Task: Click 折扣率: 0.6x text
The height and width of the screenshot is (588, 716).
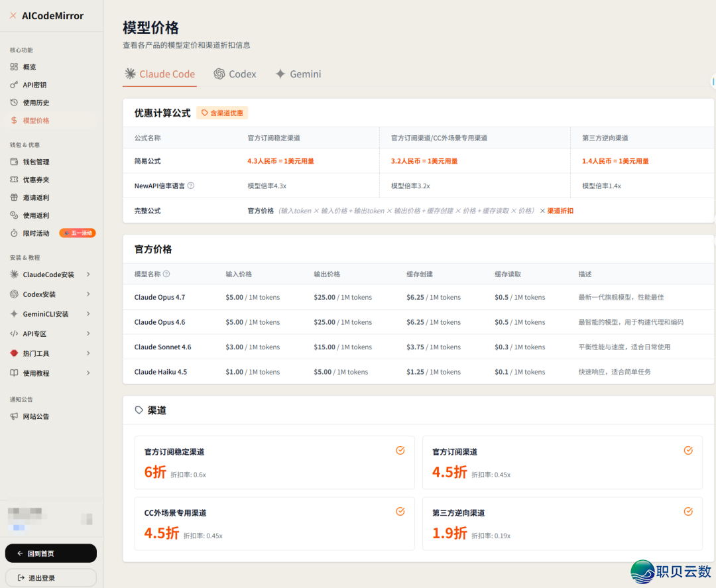Action: pos(188,475)
